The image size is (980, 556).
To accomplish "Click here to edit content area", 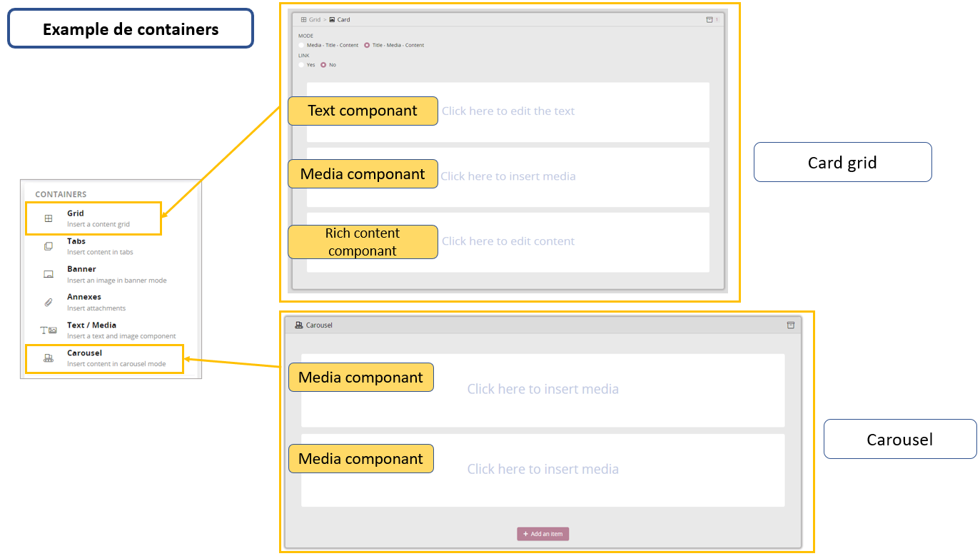I will 508,241.
